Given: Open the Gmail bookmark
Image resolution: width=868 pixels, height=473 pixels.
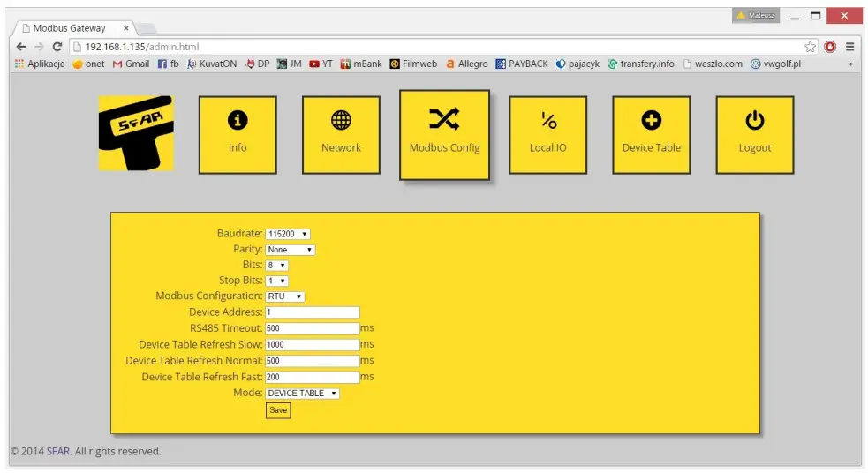Looking at the screenshot, I should tap(132, 64).
